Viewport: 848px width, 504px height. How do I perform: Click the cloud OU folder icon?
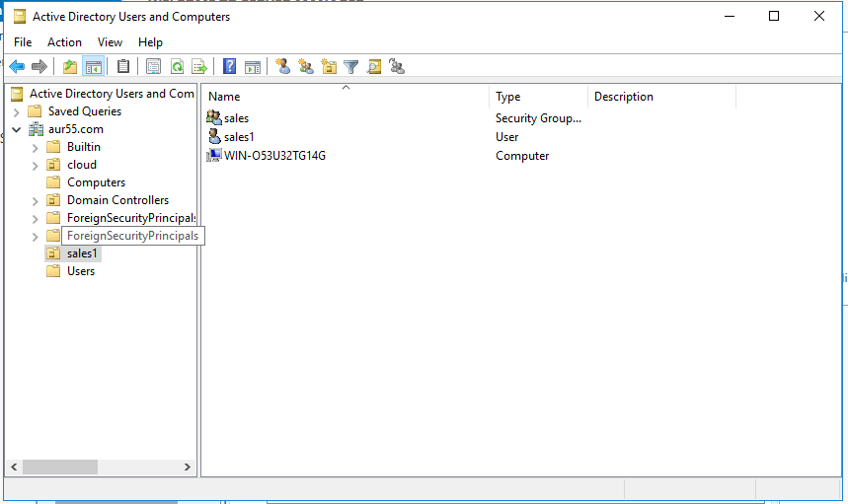53,165
